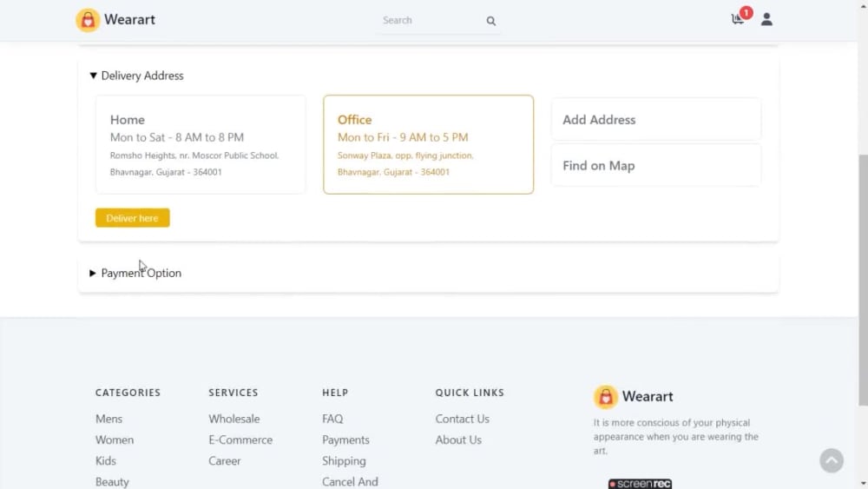868x489 pixels.
Task: Click the 'Mon to Fri - 9 AM to 5 PM' text
Action: [x=403, y=137]
